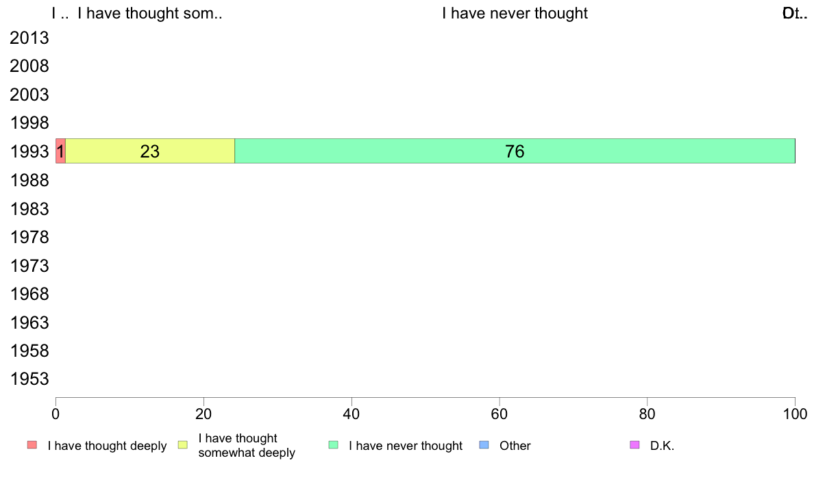Viewport: 814px width, 504px height.
Task: Click the 2003 year label
Action: pos(29,95)
